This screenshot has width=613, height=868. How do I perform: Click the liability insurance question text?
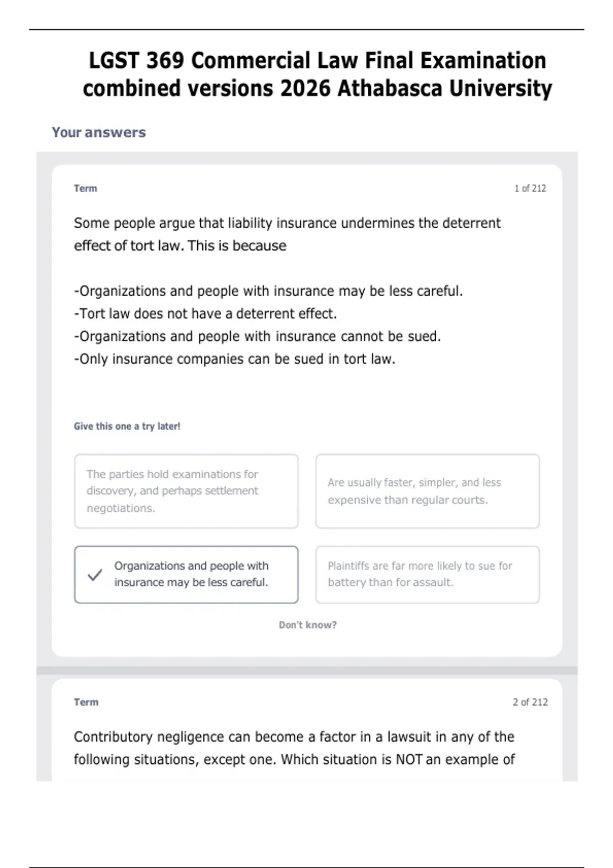click(287, 234)
